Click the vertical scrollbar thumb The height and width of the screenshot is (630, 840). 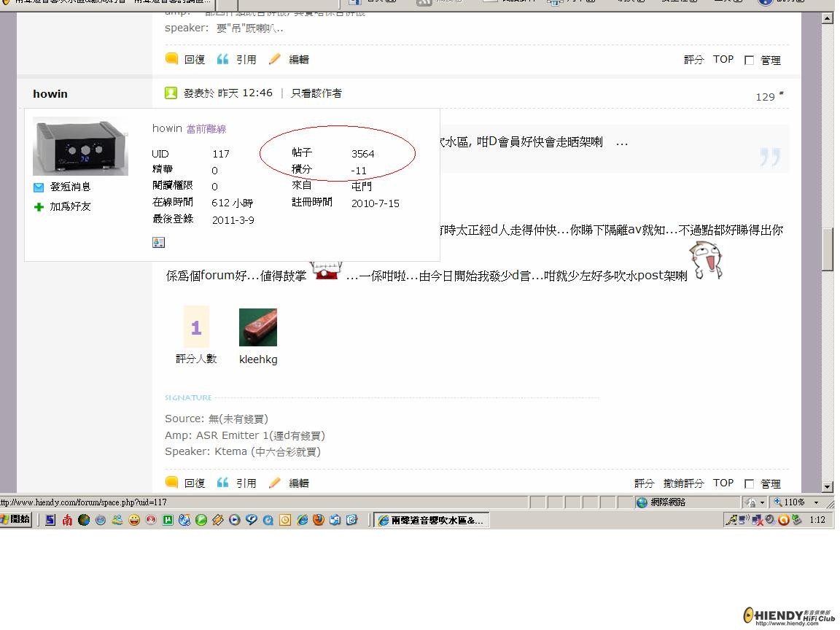[827, 249]
